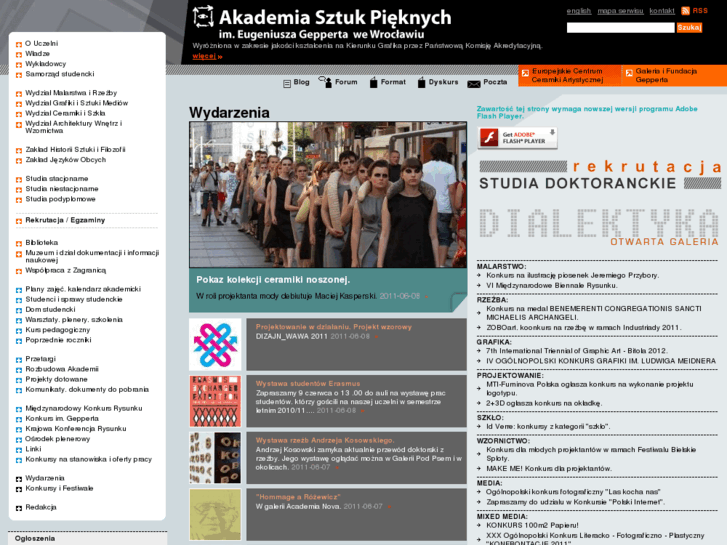Click the orange bullet icon next to Biblioteka
This screenshot has width=727, height=545.
[x=19, y=244]
